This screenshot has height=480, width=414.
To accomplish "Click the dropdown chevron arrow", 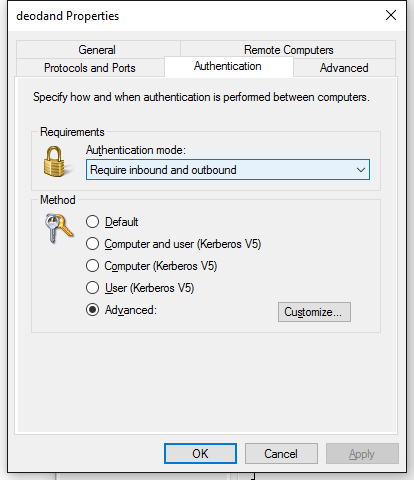I will tap(361, 170).
